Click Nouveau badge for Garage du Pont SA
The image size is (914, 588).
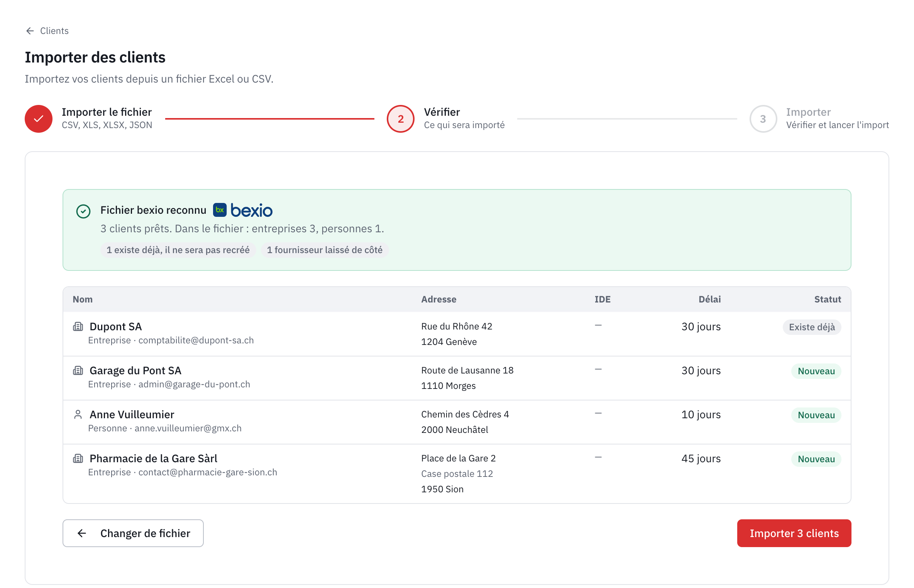point(816,371)
